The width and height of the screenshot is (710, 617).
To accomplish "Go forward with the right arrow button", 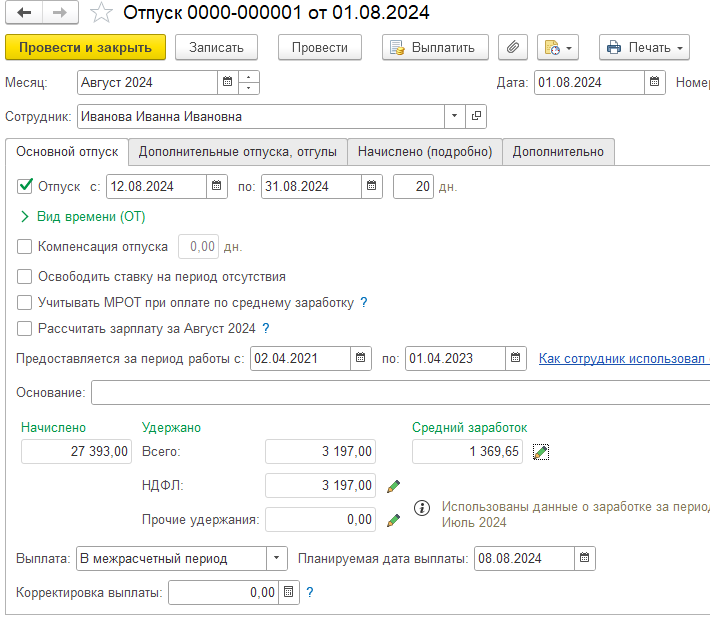I will (60, 12).
